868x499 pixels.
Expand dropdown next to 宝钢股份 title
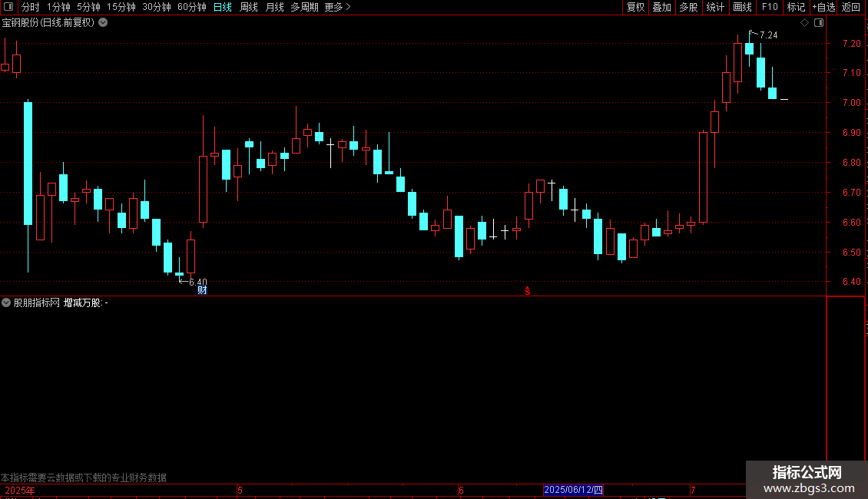[x=103, y=22]
